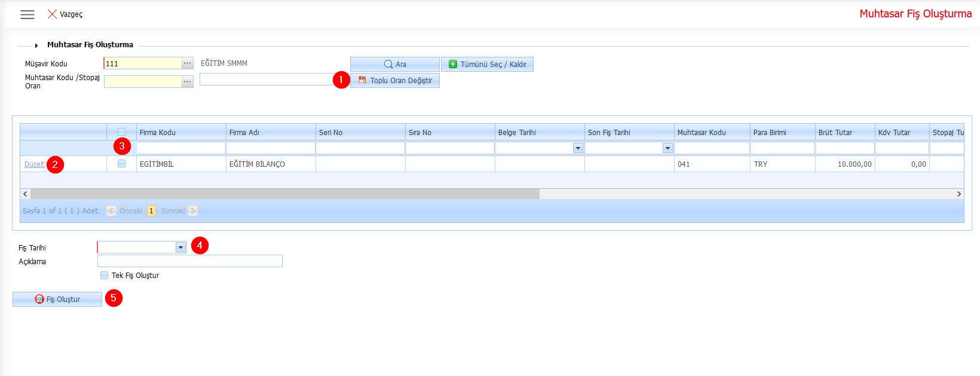Click Toplu Oran Değiştir button
Image resolution: width=980 pixels, height=376 pixels.
(x=395, y=81)
